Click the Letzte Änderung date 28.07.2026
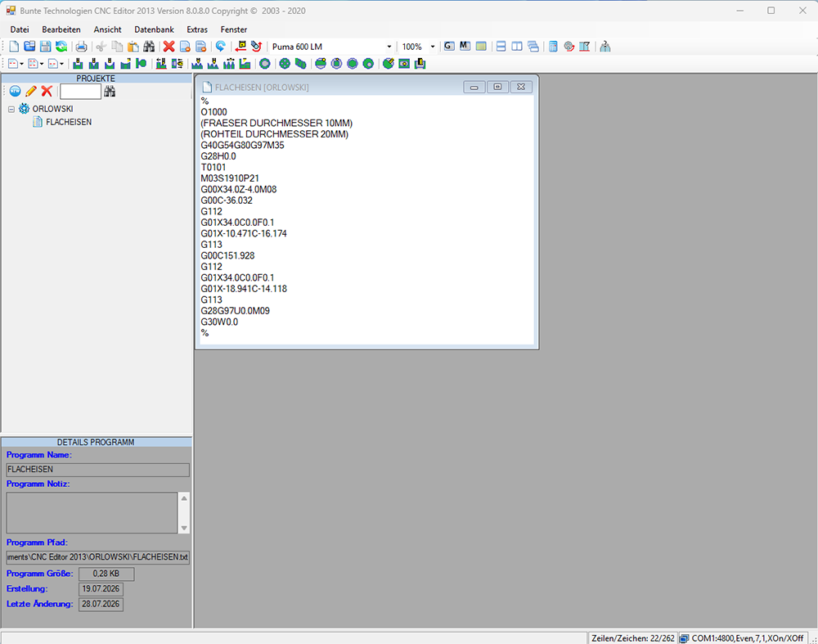 [101, 605]
